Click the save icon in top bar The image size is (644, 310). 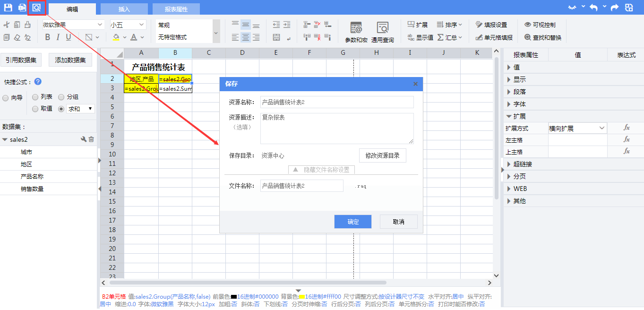(8, 8)
